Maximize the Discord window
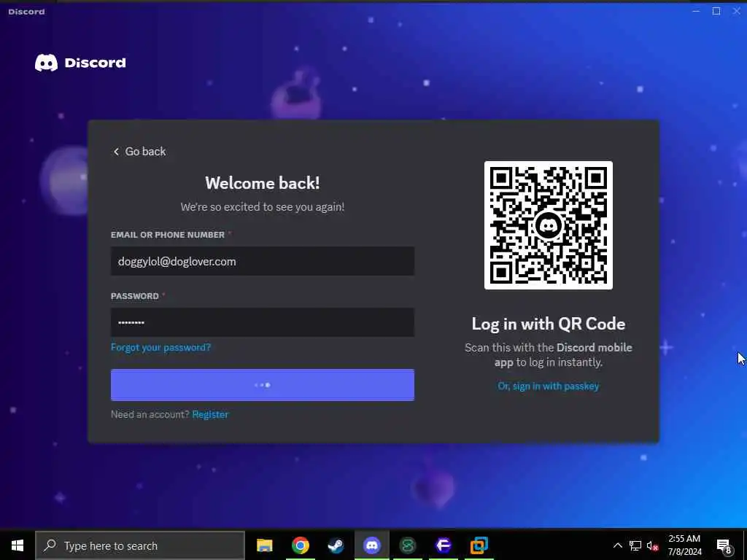Screen dimensions: 747x560 tap(716, 11)
